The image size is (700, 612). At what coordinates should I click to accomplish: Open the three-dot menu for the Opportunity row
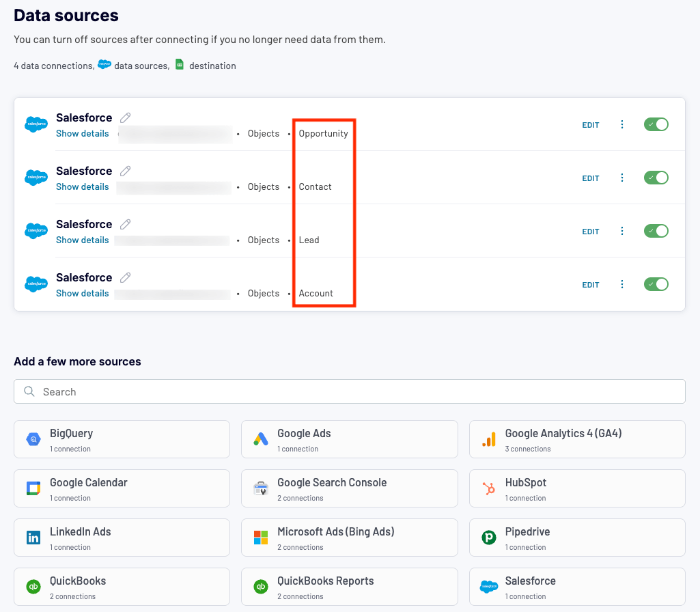(x=622, y=124)
